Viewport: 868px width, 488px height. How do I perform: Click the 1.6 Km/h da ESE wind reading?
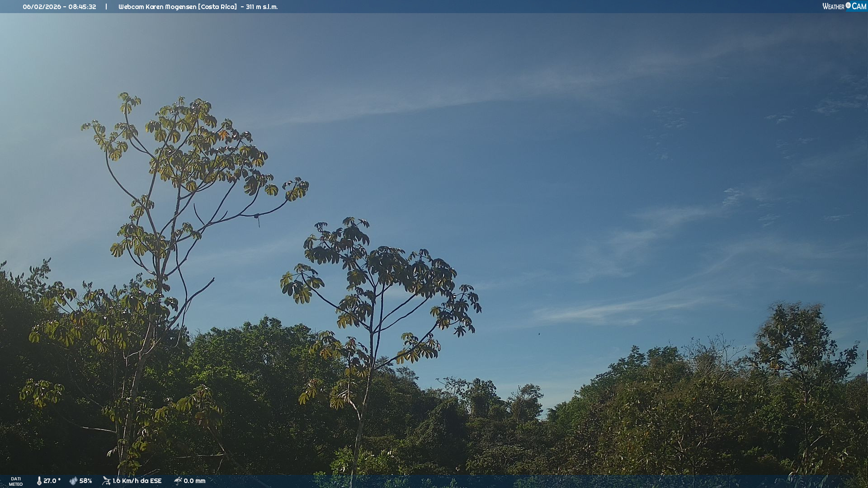tap(137, 481)
